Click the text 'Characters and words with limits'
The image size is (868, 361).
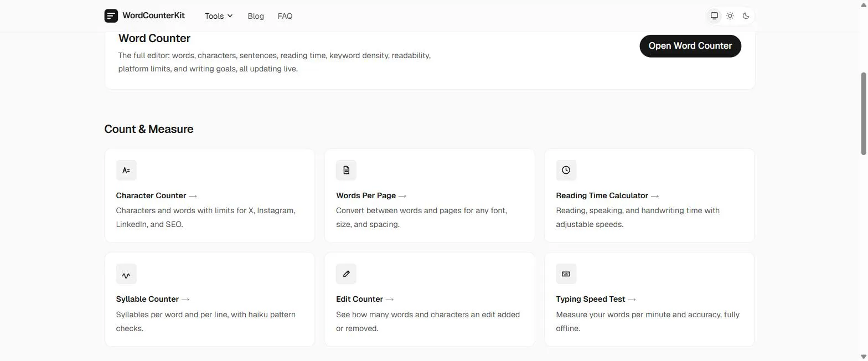click(x=174, y=210)
